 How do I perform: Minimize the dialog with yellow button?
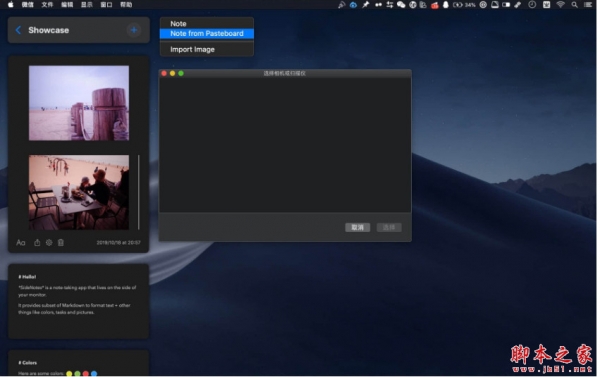click(x=173, y=73)
